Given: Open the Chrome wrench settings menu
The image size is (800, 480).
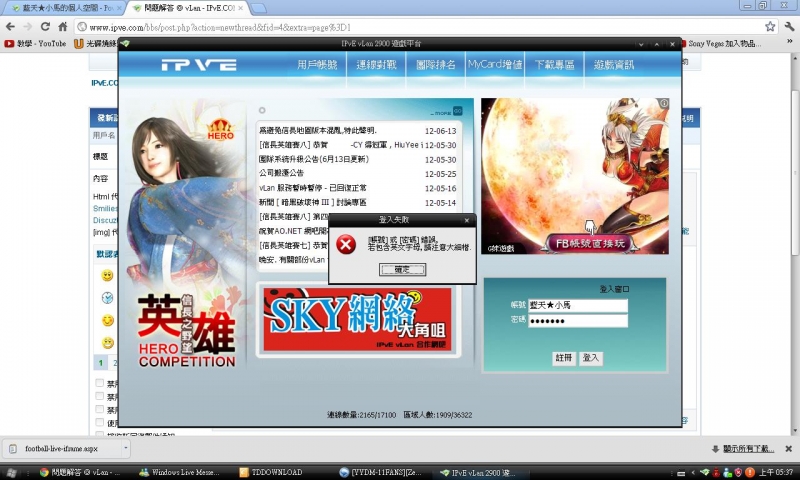Looking at the screenshot, I should coord(789,27).
